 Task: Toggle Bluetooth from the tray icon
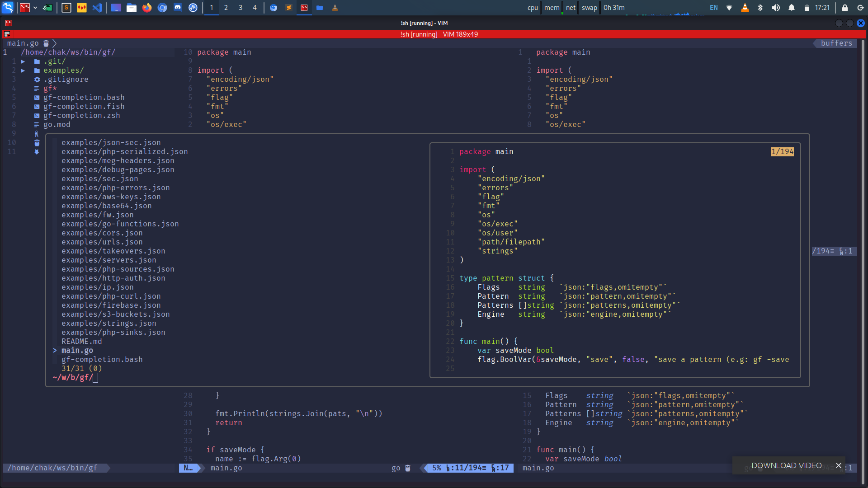(x=760, y=8)
